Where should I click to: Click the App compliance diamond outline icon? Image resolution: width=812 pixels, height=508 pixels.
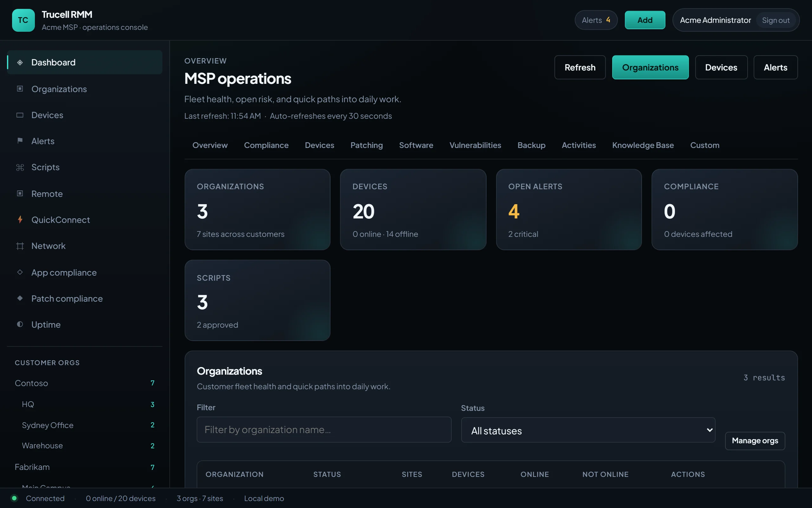[x=20, y=272]
